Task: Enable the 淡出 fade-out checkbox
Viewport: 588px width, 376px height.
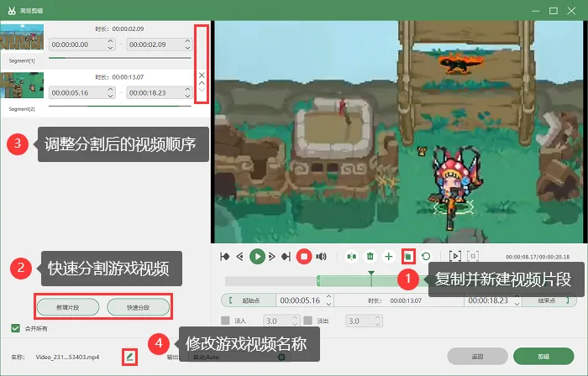Action: pyautogui.click(x=308, y=321)
